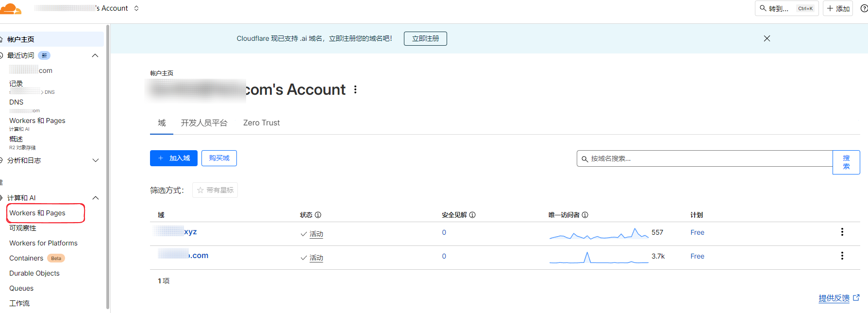Open Workers 和 Pages under 计算和 AI
The width and height of the screenshot is (868, 313).
tap(37, 213)
